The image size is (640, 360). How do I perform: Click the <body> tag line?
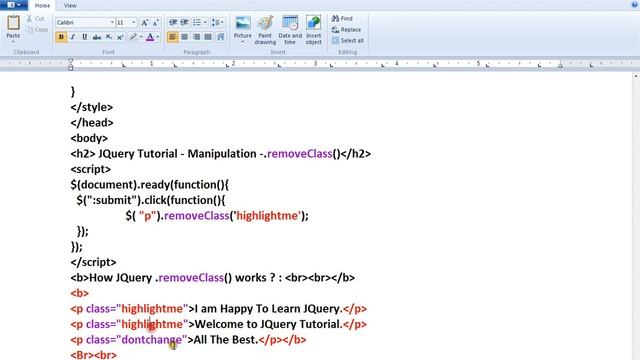tap(89, 138)
